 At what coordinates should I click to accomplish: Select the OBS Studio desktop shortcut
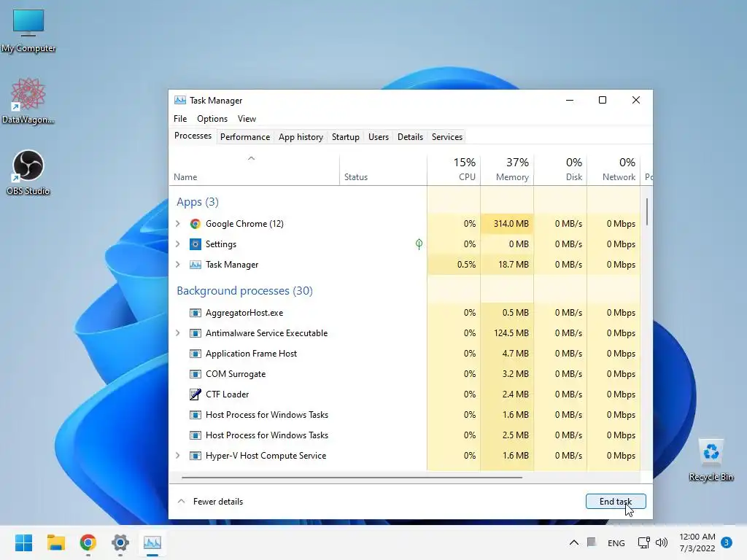coord(28,172)
